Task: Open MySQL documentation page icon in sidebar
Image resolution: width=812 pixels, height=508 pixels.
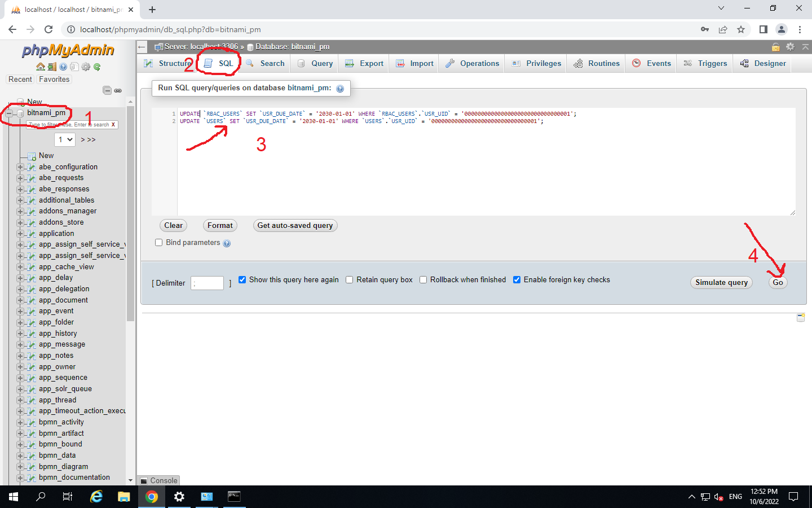Action: pos(74,67)
